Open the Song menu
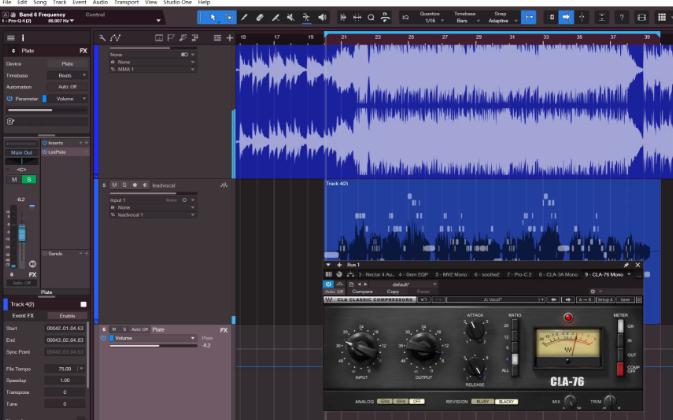 tap(40, 3)
